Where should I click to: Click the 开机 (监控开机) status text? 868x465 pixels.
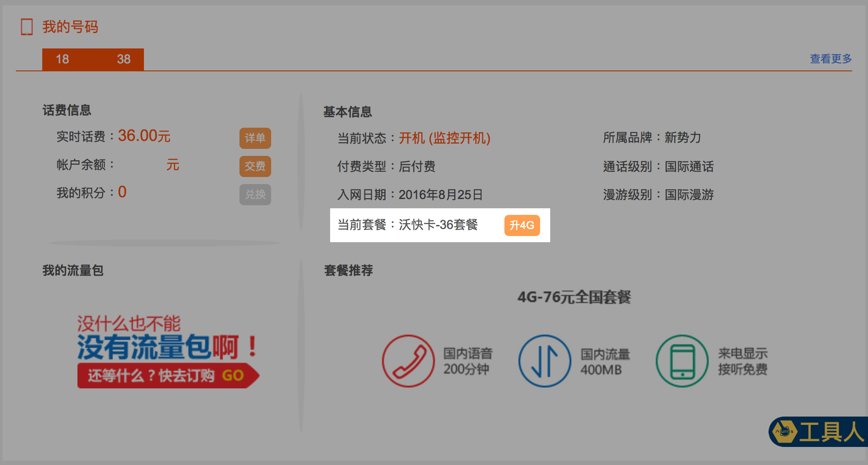[445, 138]
